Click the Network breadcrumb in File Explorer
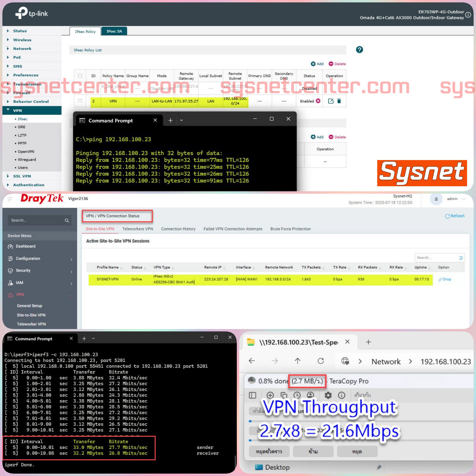 [x=386, y=361]
